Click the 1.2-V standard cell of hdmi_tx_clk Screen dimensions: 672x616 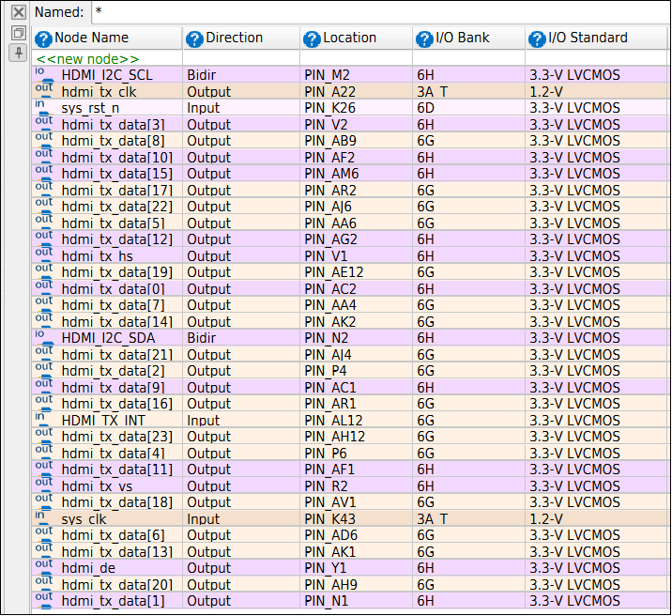coord(597,91)
